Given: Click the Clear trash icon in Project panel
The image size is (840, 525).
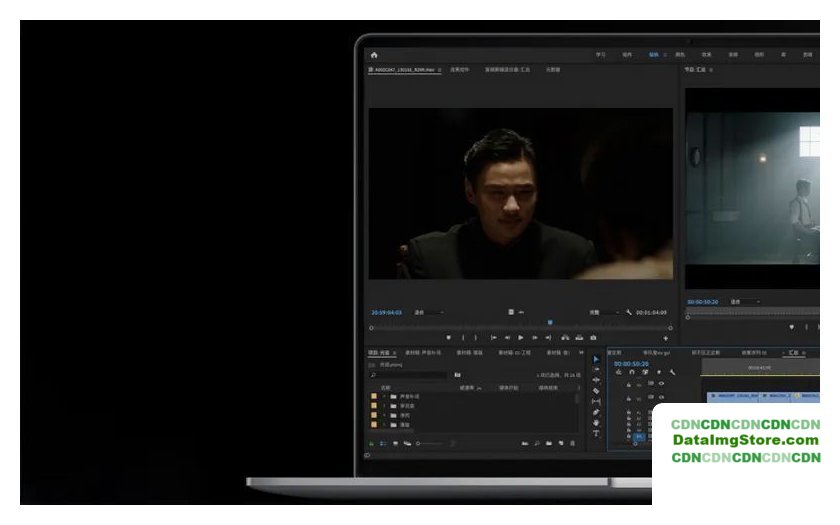Looking at the screenshot, I should click(x=573, y=444).
